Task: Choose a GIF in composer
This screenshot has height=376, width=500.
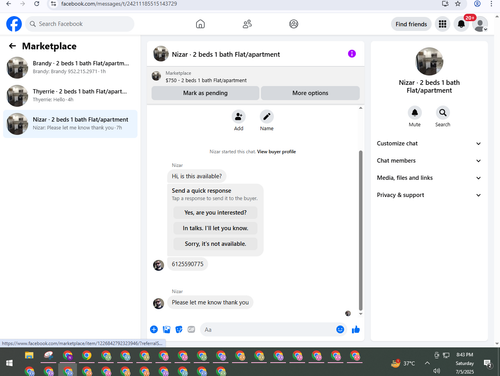Action: click(x=191, y=329)
